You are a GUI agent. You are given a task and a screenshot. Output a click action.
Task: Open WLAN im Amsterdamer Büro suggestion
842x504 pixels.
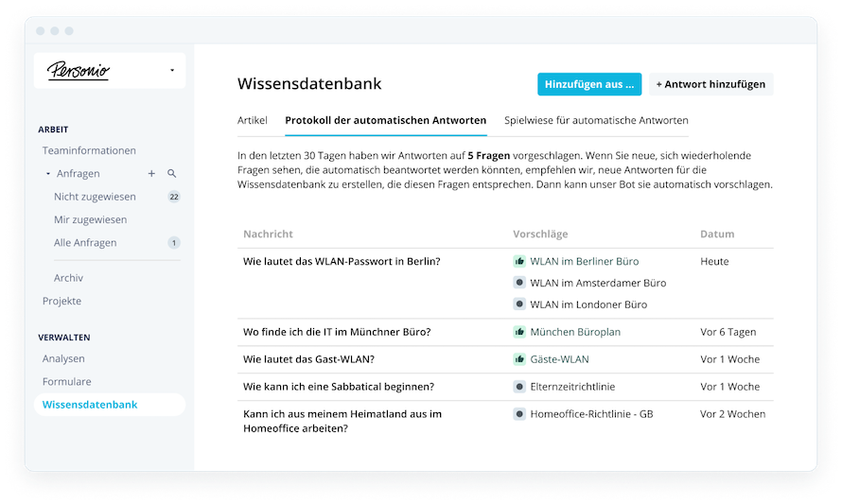point(598,283)
